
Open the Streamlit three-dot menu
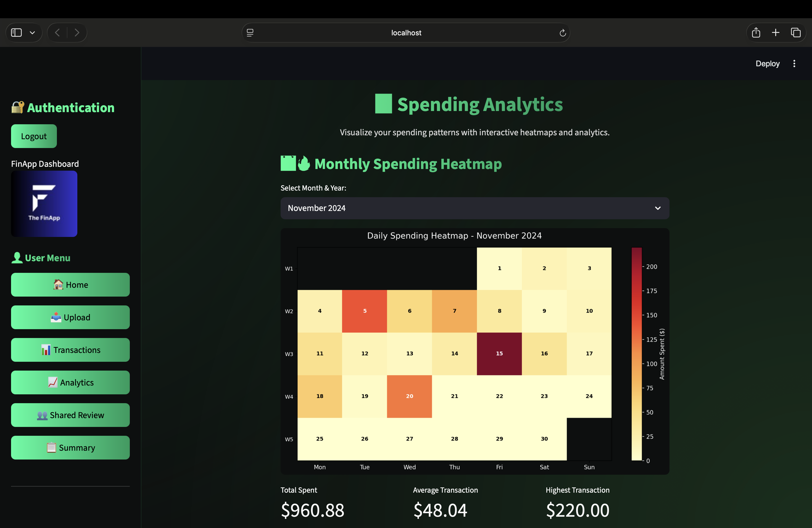(x=794, y=64)
